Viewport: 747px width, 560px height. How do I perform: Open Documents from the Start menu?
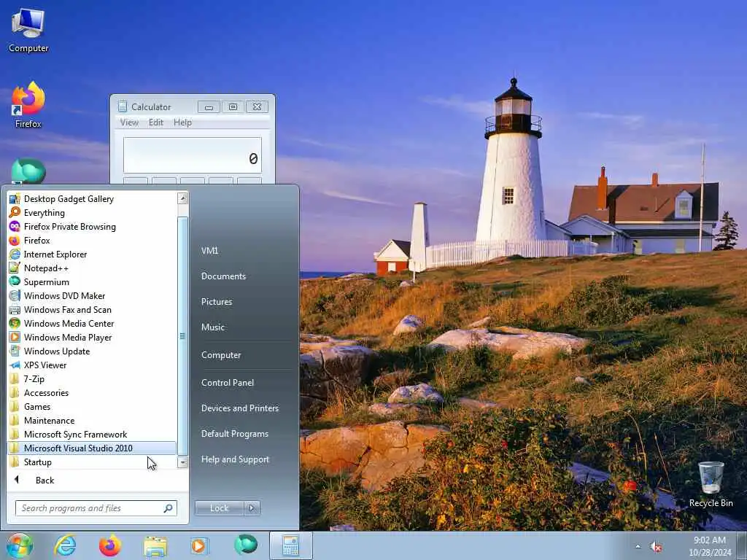(x=223, y=276)
